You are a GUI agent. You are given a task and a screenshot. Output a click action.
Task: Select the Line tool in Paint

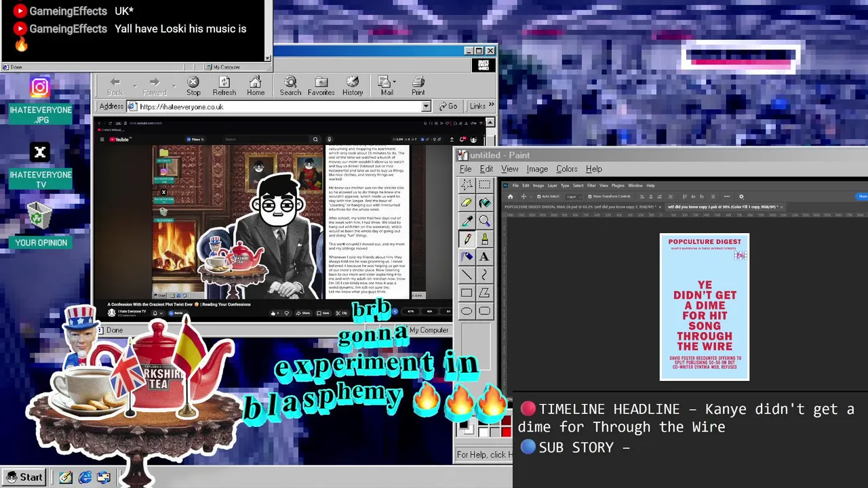pyautogui.click(x=467, y=274)
